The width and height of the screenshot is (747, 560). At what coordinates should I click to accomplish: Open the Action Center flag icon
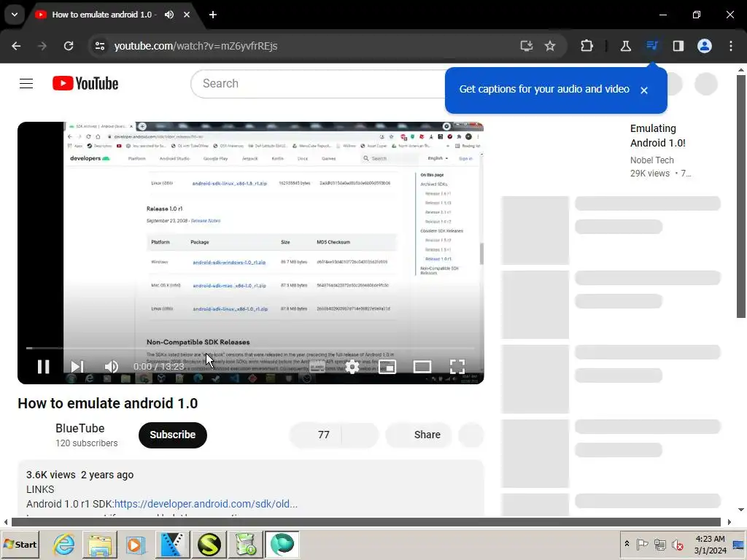(x=642, y=544)
